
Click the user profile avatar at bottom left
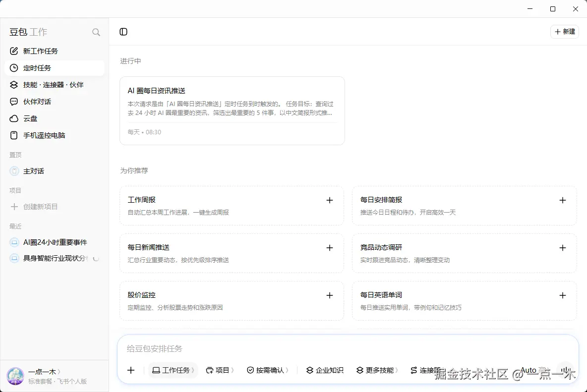[15, 376]
